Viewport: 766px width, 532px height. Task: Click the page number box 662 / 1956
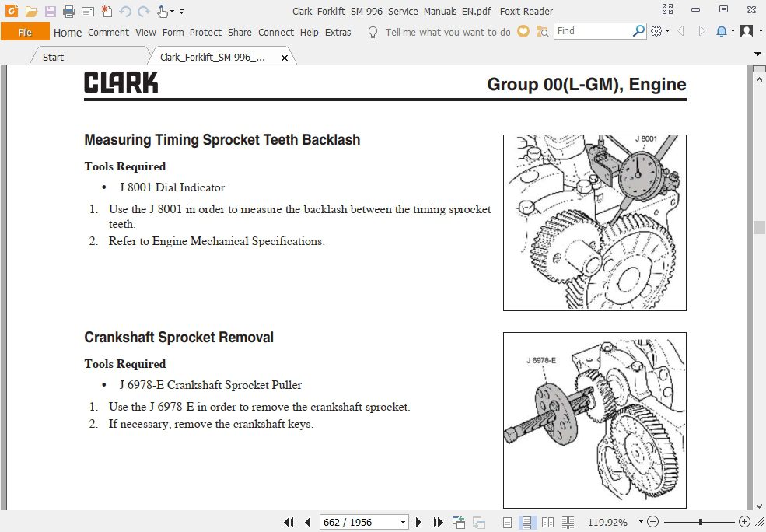point(359,522)
